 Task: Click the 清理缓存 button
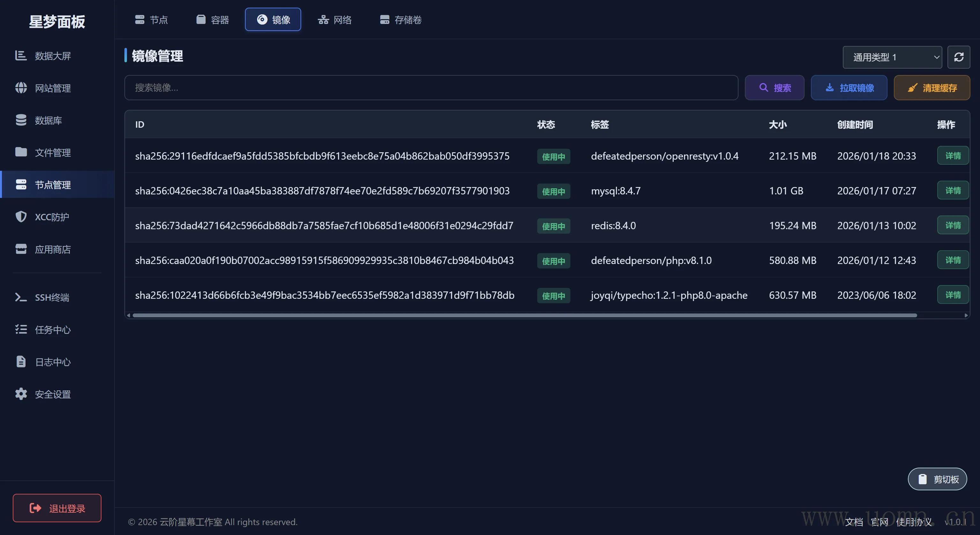pyautogui.click(x=932, y=88)
